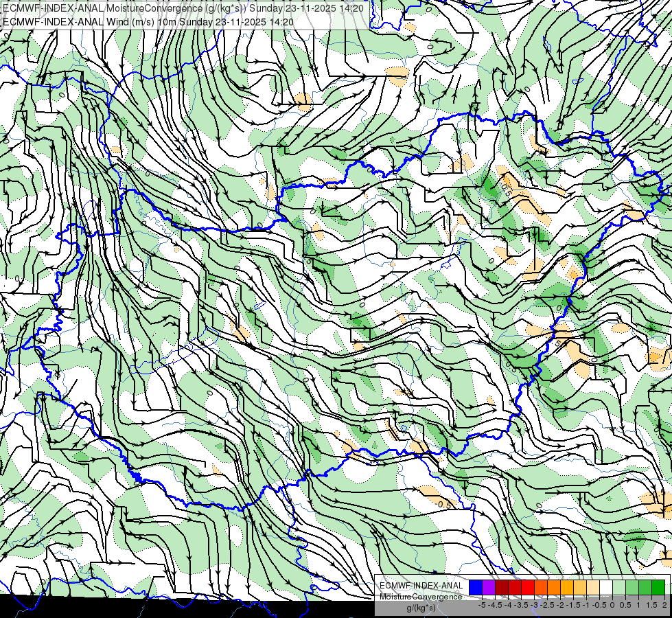
Task: Choose the darkest green swatch ending at 2
Action: coord(658,588)
